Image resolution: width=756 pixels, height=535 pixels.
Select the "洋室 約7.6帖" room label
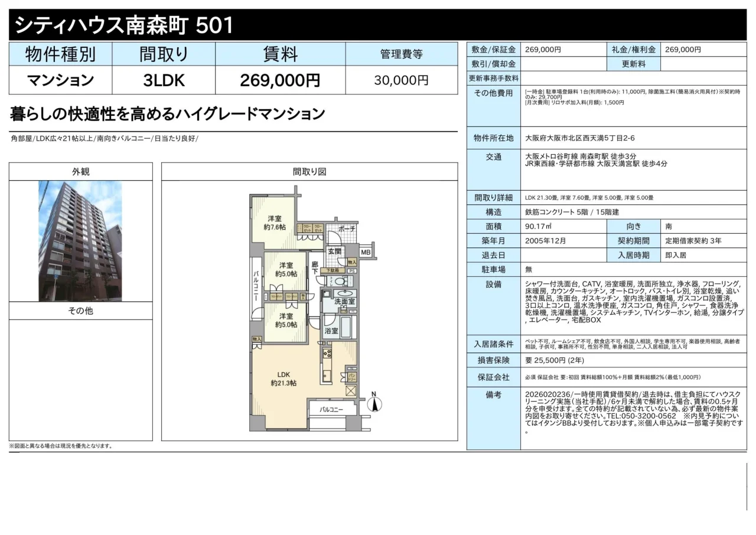pos(275,223)
